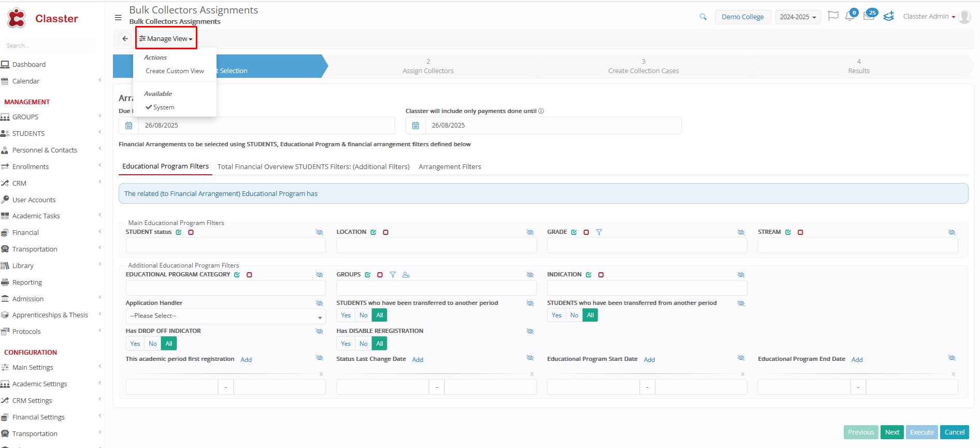Click the back arrow icon
The image size is (980, 448).
coord(125,39)
